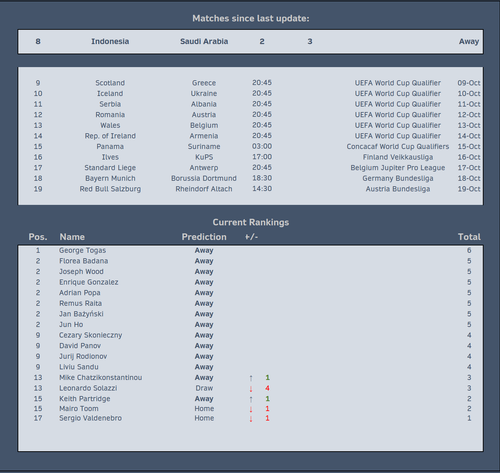500x473 pixels.
Task: Select Romania in fixture 12
Action: 110,115
